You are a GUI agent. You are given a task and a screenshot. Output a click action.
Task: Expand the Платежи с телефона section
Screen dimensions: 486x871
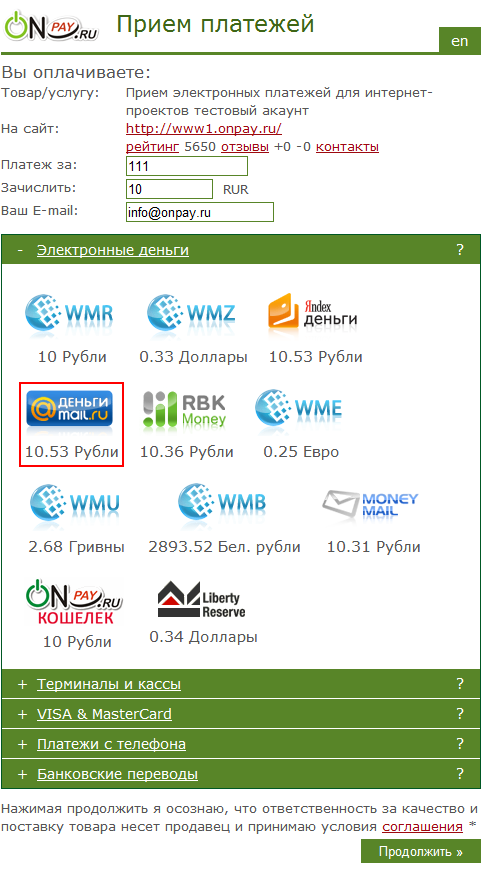coord(112,744)
